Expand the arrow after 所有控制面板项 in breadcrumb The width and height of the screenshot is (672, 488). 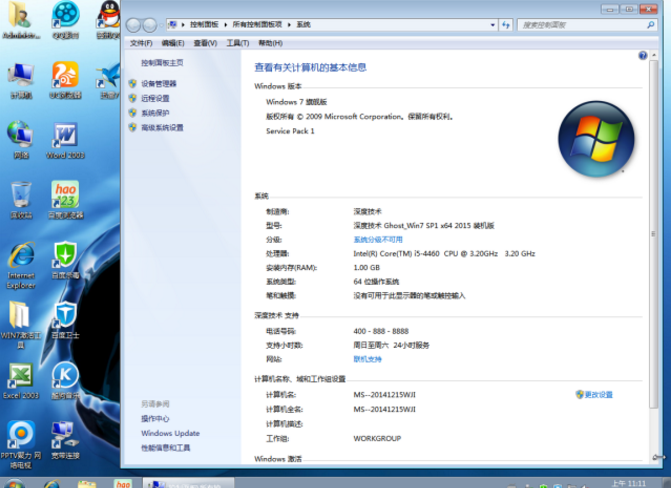click(289, 25)
